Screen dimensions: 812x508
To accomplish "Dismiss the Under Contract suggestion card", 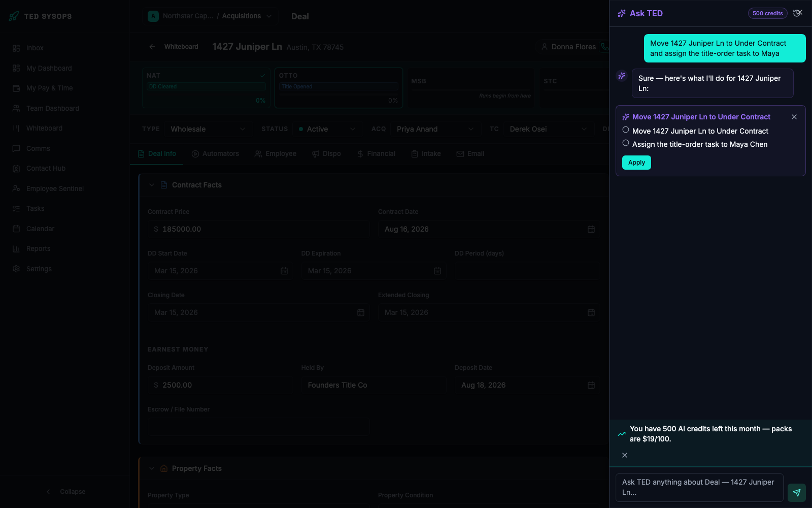I will (x=794, y=117).
